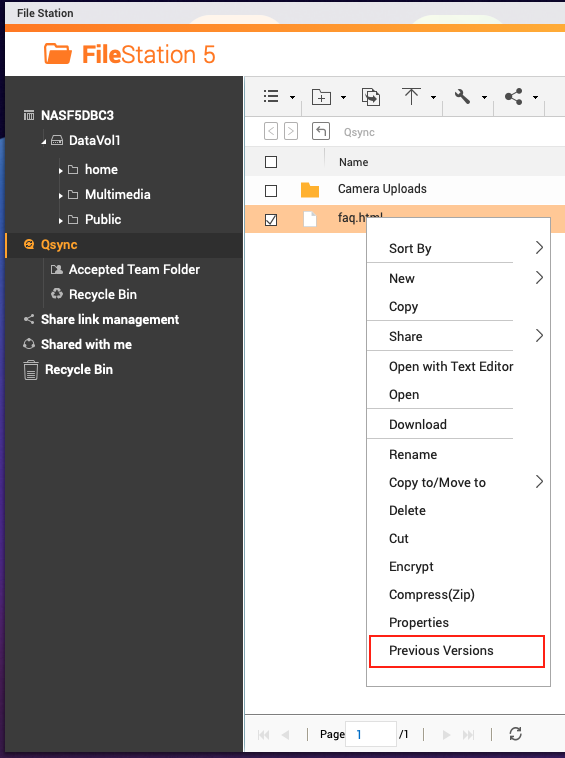This screenshot has width=565, height=758.
Task: Open the view mode list icon
Action: coord(271,96)
